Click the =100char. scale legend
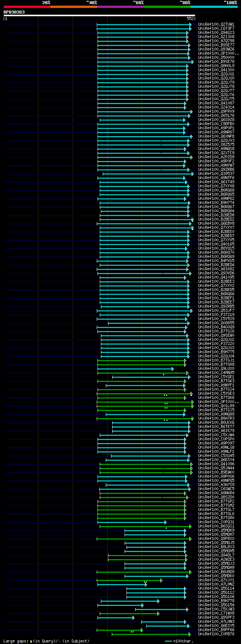The width and height of the screenshot is (241, 644). [x=180, y=641]
